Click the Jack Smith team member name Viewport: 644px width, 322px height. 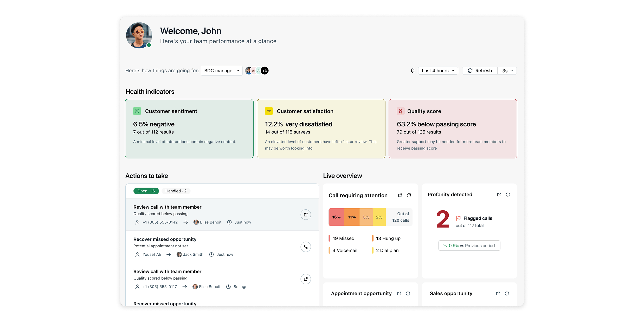pos(193,254)
